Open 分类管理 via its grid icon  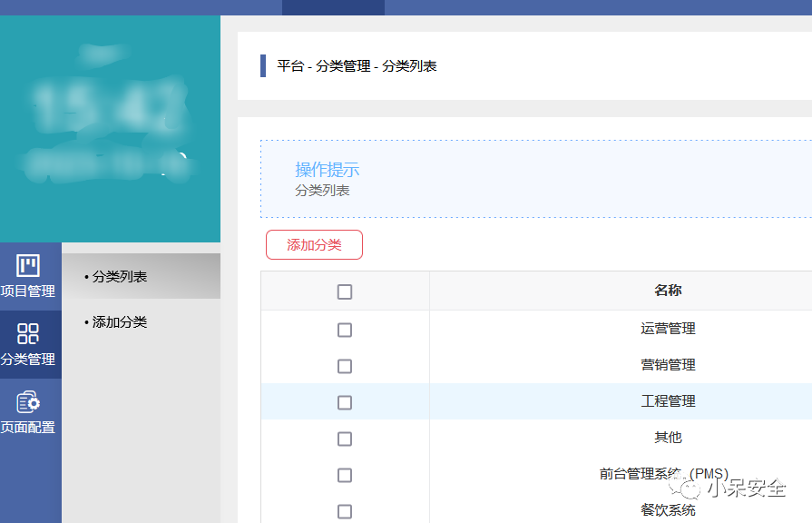point(30,332)
